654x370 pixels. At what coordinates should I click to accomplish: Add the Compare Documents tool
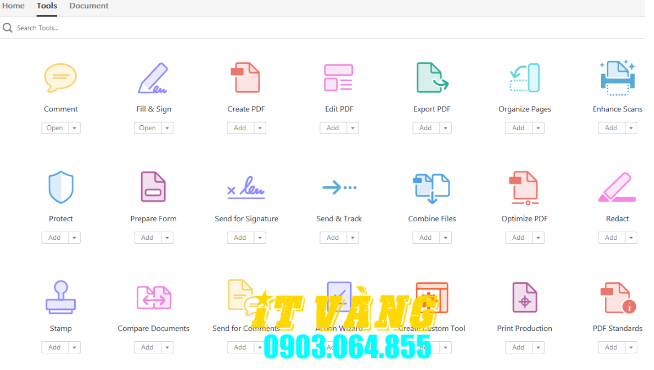tap(148, 347)
